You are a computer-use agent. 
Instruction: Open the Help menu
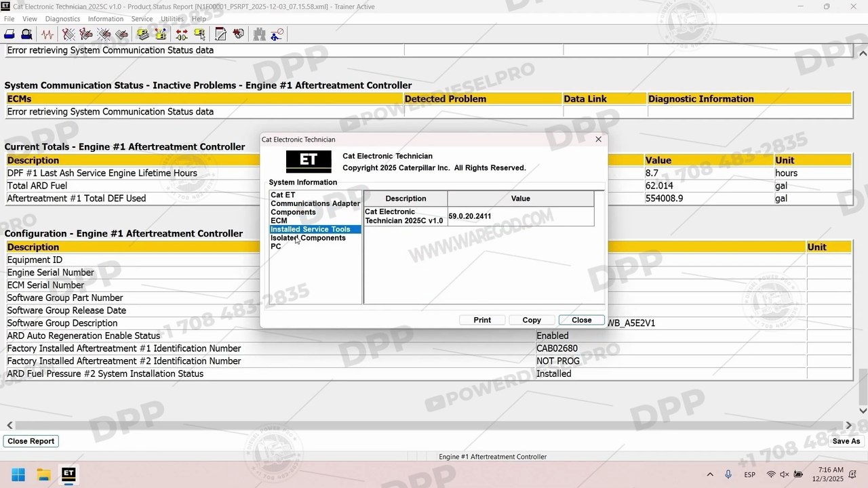click(199, 19)
